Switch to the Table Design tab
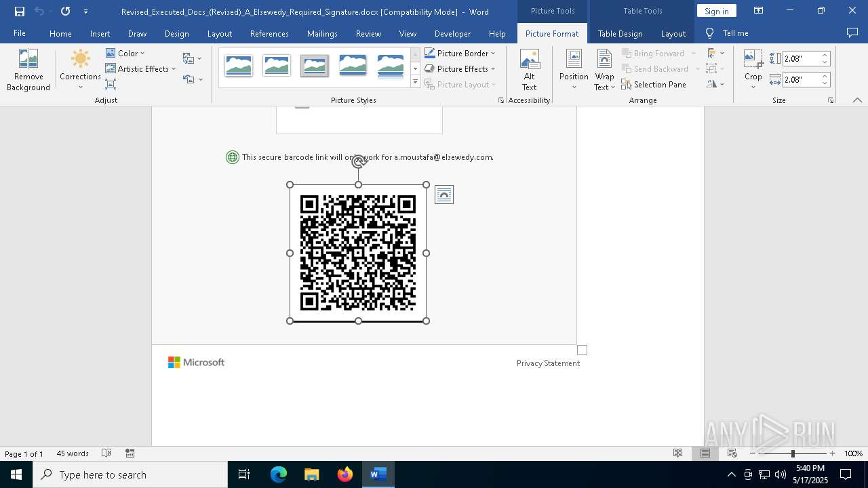 pos(620,33)
